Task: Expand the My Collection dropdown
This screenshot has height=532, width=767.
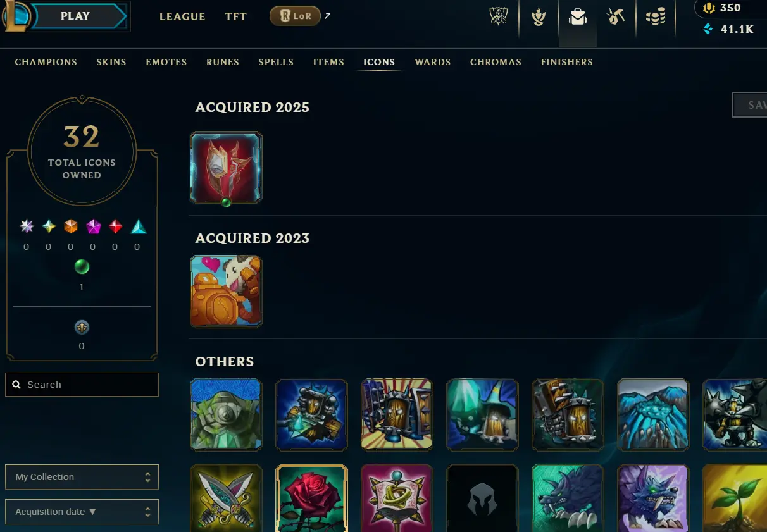Action: tap(82, 477)
